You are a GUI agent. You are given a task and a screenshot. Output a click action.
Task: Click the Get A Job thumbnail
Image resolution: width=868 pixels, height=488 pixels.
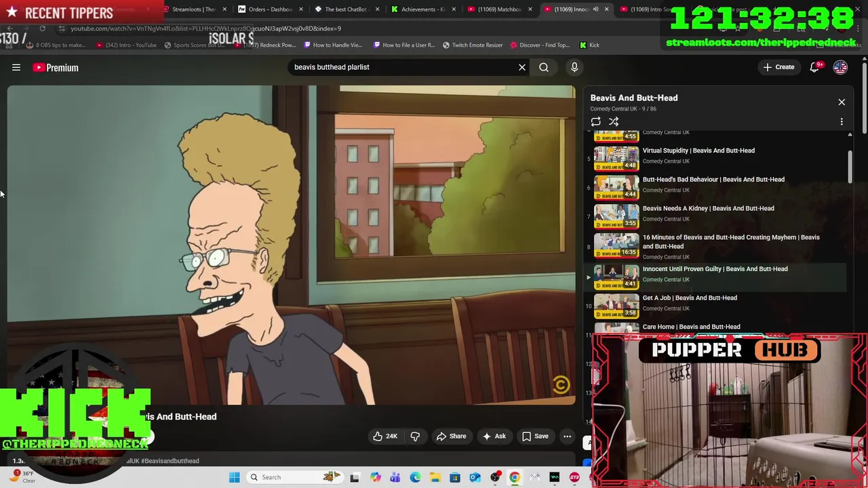point(616,306)
